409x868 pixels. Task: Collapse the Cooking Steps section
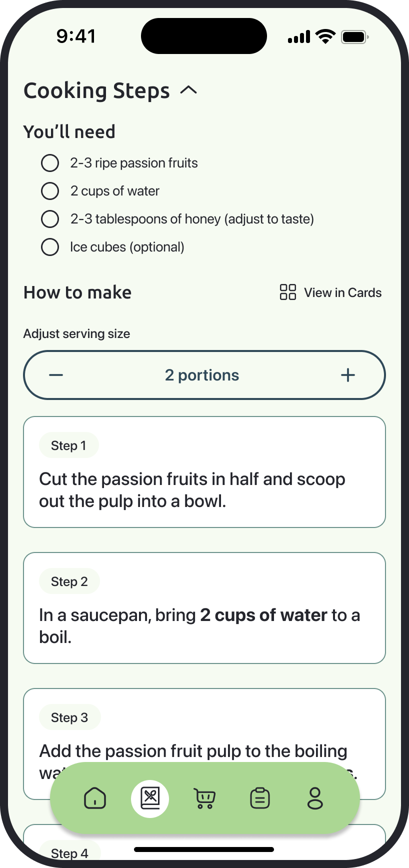(188, 90)
